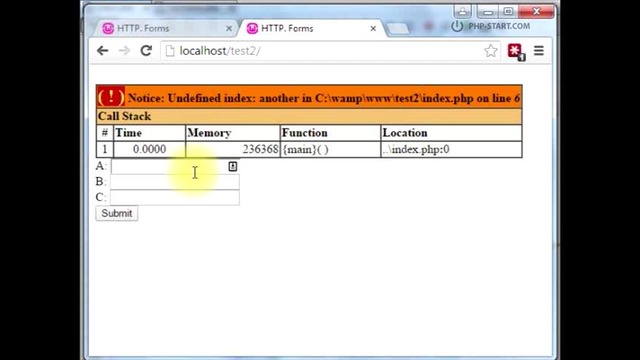Click the {main}( ) function cell

pyautogui.click(x=330, y=149)
